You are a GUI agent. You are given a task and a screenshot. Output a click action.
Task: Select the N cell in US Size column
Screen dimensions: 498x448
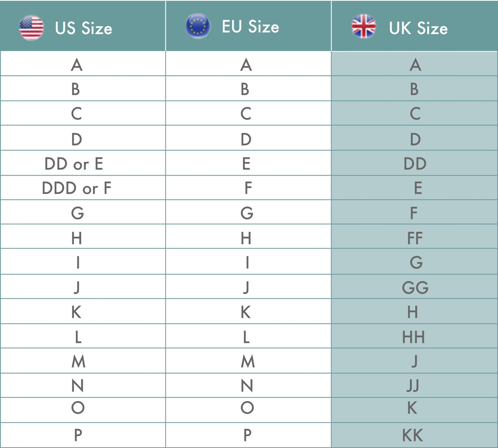pos(78,386)
